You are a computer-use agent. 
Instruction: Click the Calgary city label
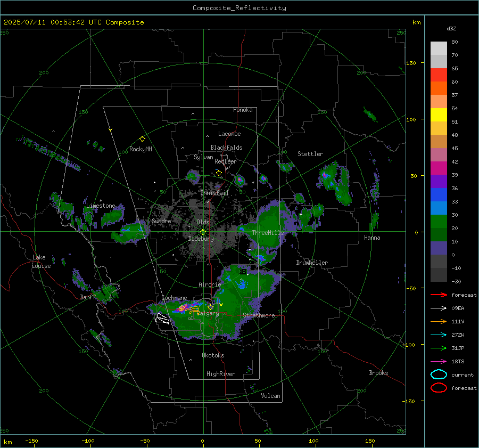[x=208, y=313]
